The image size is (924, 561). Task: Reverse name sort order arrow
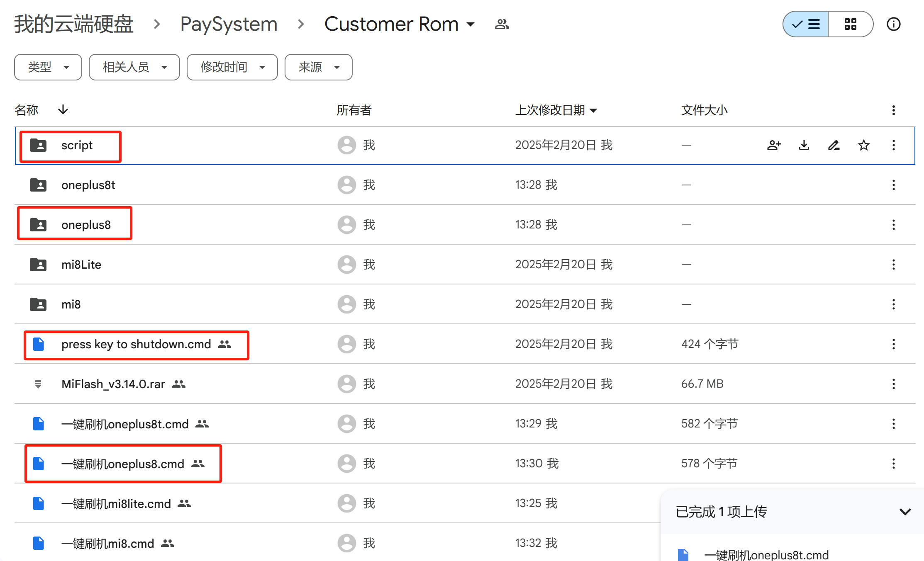(x=63, y=110)
